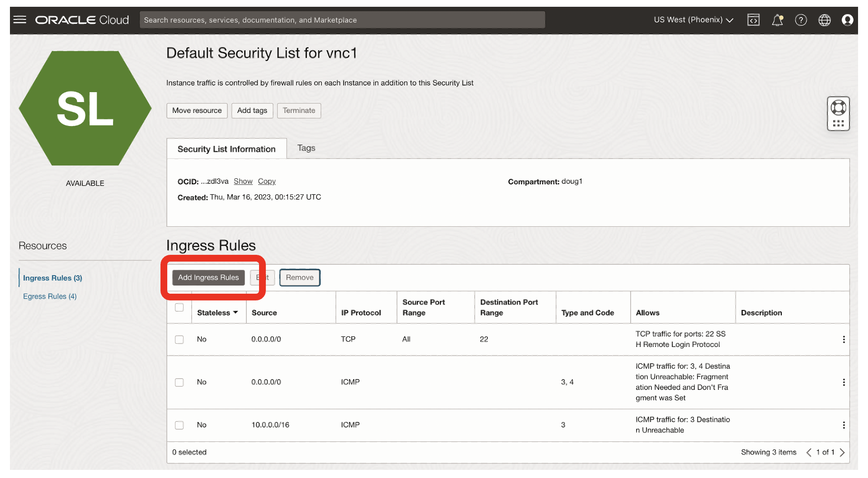
Task: Open the Cloud Shell developer tools icon
Action: 753,20
